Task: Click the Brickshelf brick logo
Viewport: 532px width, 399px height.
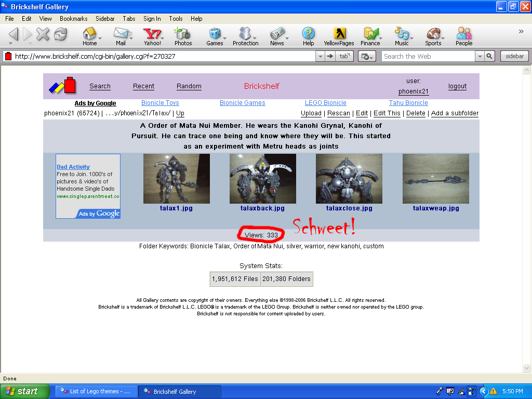Action: (62, 85)
